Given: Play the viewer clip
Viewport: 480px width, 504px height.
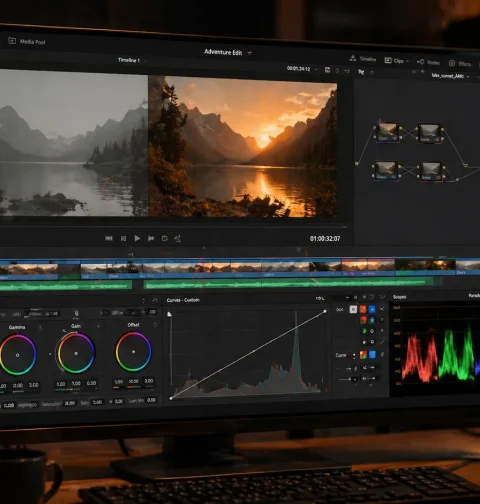Looking at the screenshot, I should [137, 238].
